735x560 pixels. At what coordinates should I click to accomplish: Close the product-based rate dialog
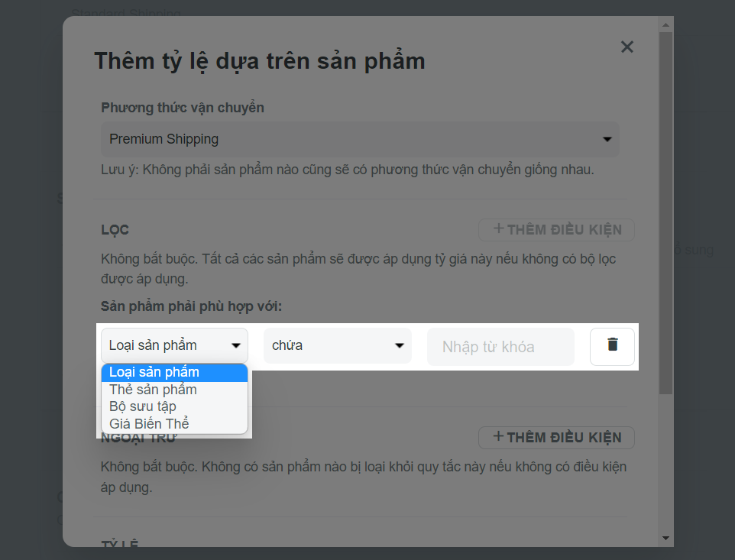(x=627, y=47)
